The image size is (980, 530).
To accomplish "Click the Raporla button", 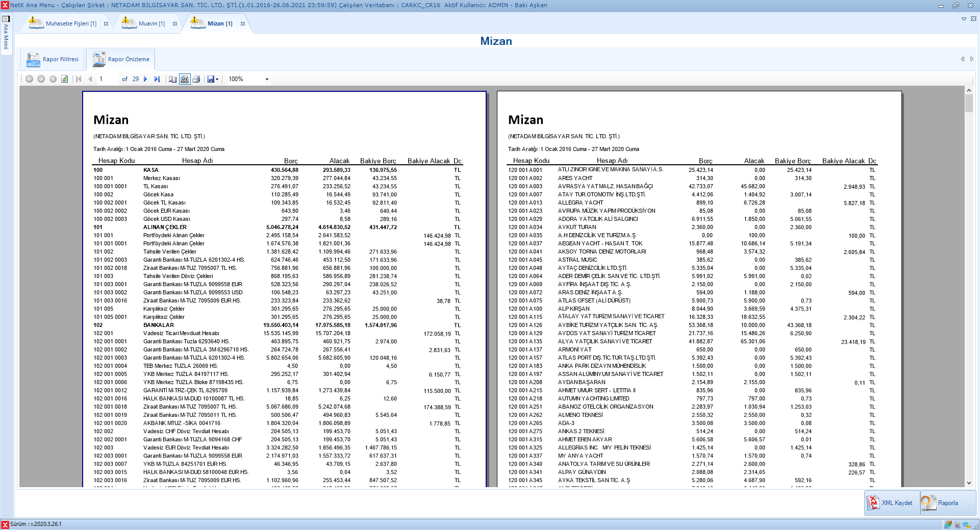I will coord(947,503).
